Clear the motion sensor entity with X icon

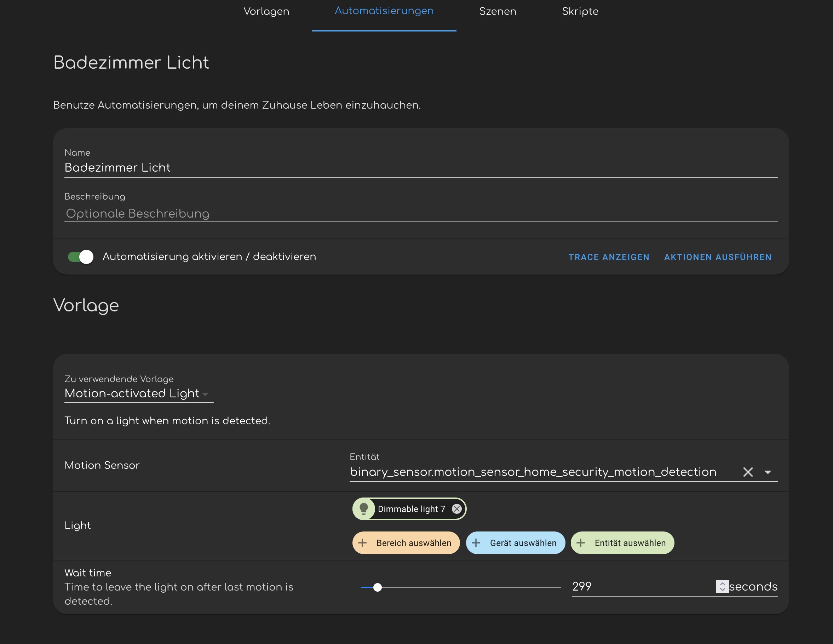point(748,472)
